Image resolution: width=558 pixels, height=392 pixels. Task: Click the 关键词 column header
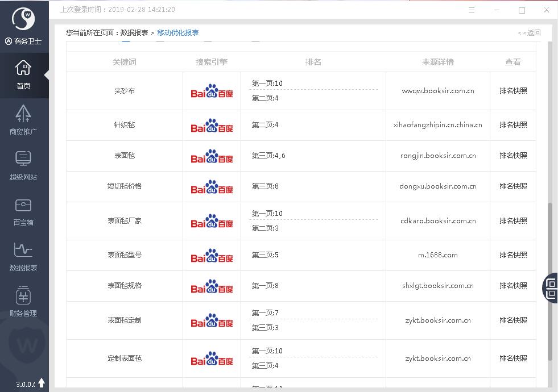(124, 62)
